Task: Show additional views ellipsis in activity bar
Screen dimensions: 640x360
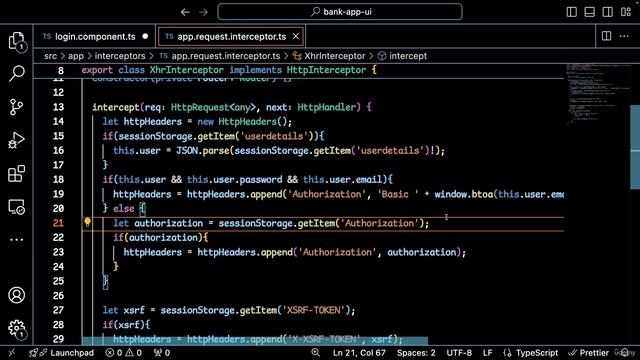Action: pos(17,240)
